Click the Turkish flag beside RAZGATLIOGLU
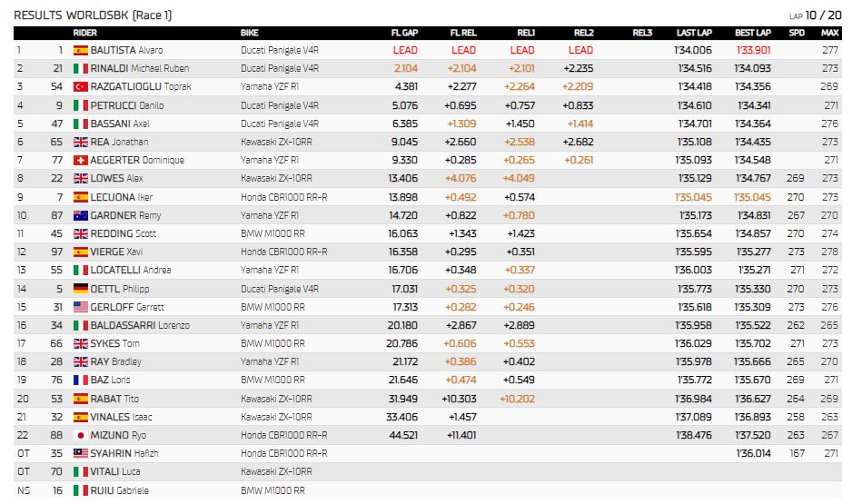The image size is (862, 504). tap(81, 87)
